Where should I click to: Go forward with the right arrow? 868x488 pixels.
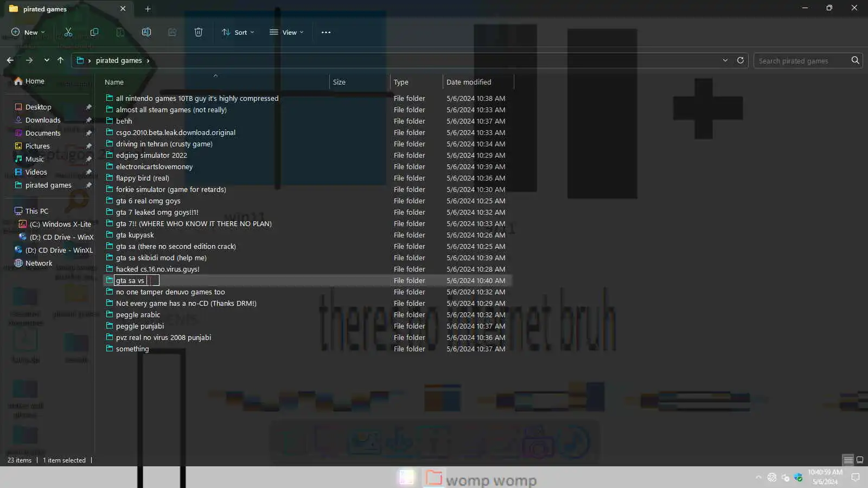pyautogui.click(x=29, y=60)
